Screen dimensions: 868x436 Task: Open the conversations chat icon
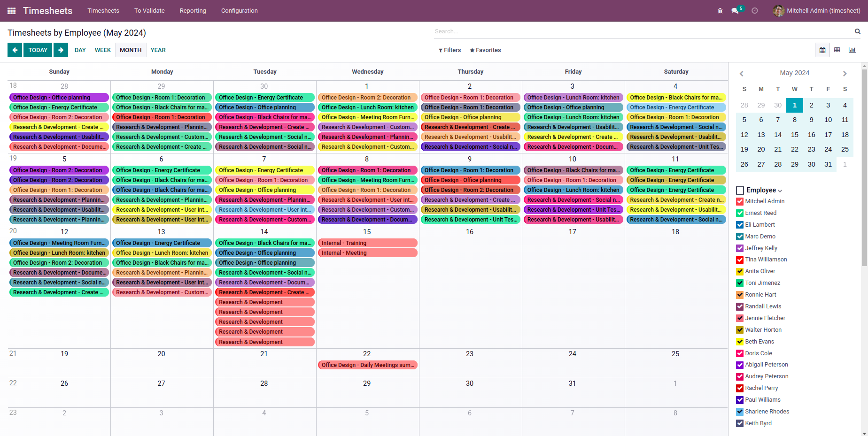pos(735,11)
